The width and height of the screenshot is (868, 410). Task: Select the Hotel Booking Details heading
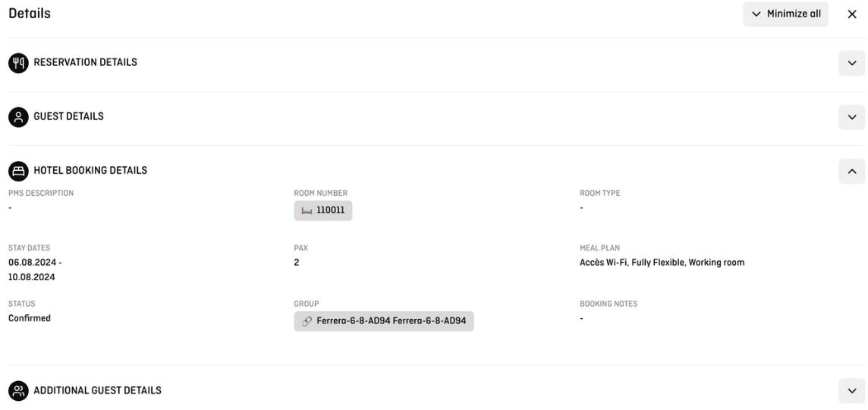point(90,170)
